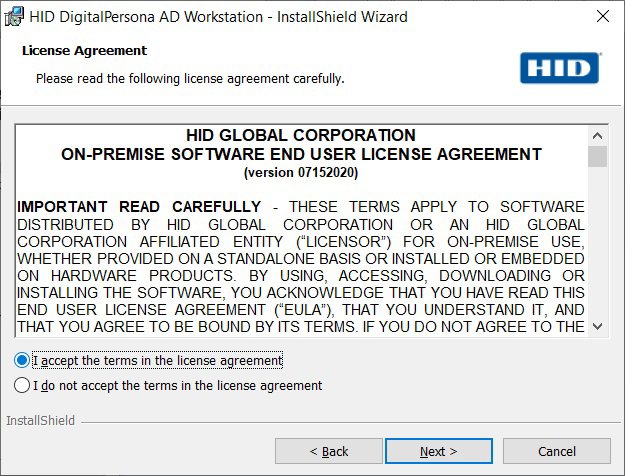Click the 'Please read the following license agreement' text
The width and height of the screenshot is (625, 476).
(x=190, y=78)
